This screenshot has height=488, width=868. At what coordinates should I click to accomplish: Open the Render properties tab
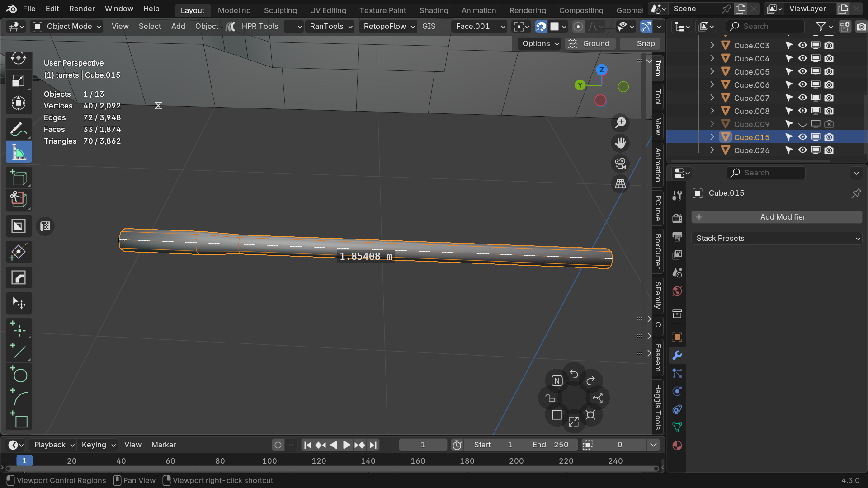tap(677, 218)
